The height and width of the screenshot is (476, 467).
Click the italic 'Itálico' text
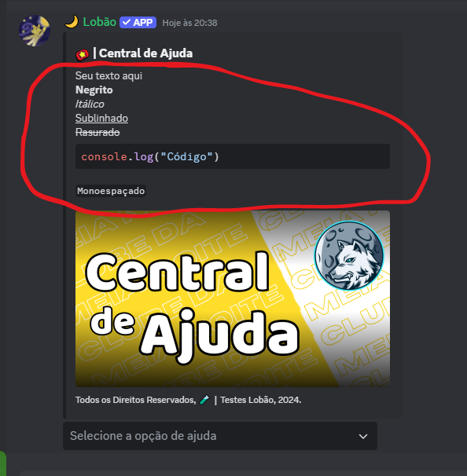click(x=90, y=104)
